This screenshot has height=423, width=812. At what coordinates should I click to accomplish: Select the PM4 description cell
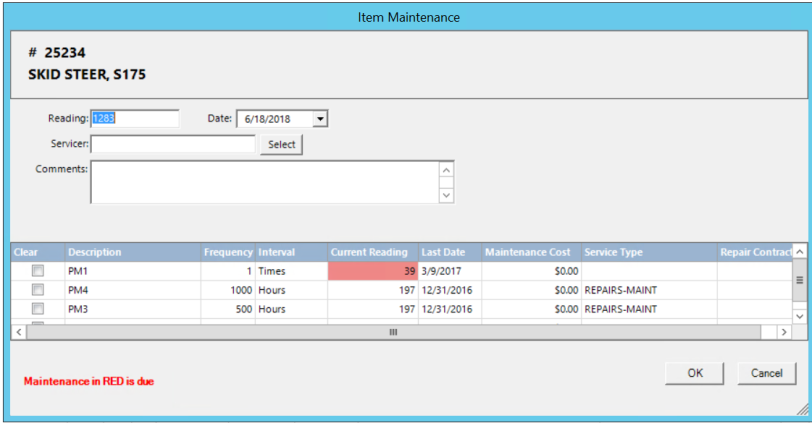133,290
